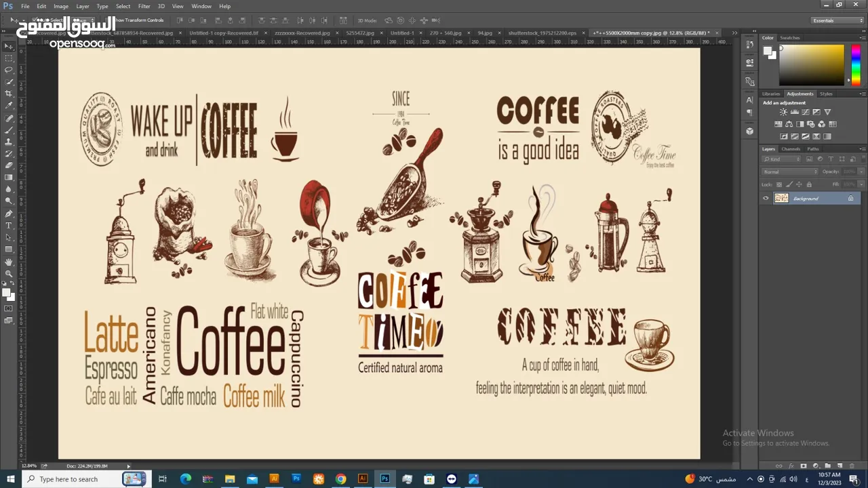Open the Layer menu

tap(83, 6)
